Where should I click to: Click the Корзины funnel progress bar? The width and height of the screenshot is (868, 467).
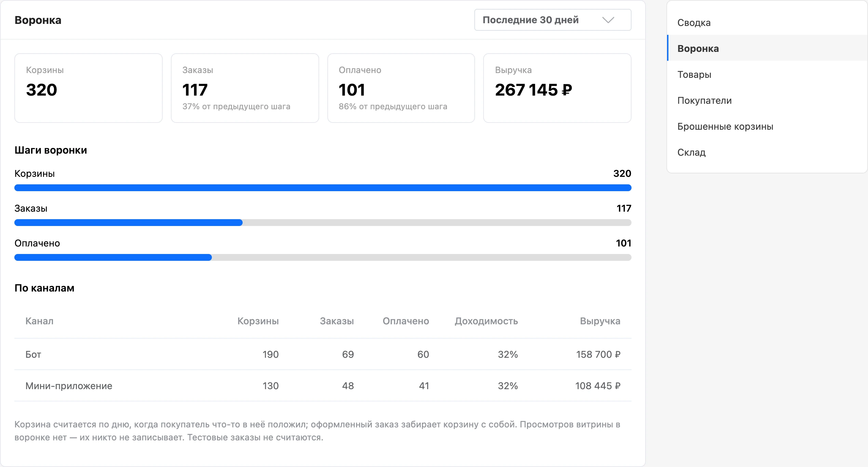(x=323, y=188)
